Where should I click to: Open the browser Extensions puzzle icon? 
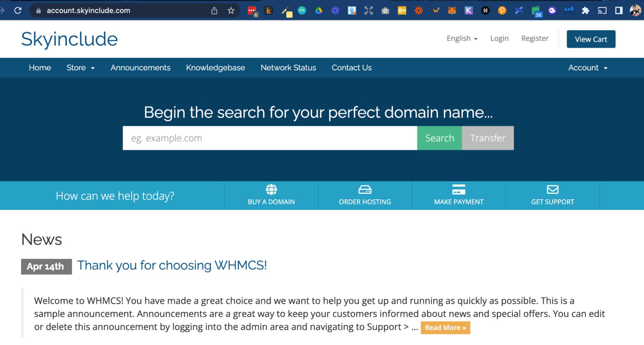[585, 11]
